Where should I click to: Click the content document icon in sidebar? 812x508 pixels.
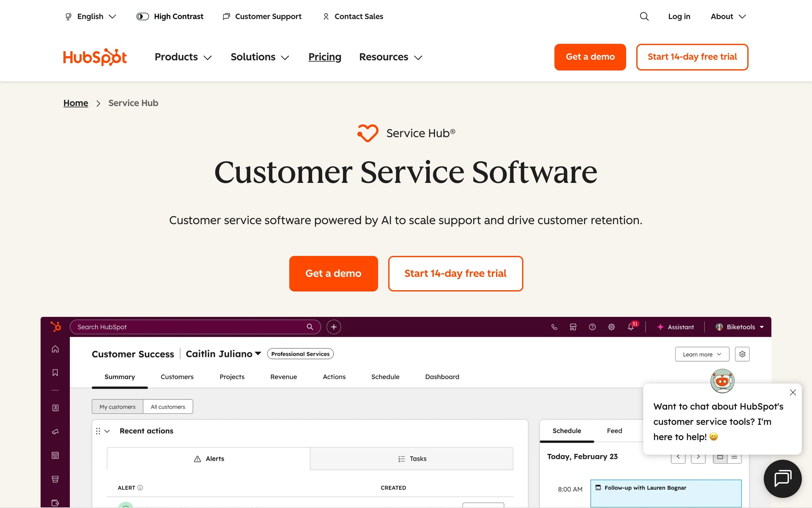(56, 455)
